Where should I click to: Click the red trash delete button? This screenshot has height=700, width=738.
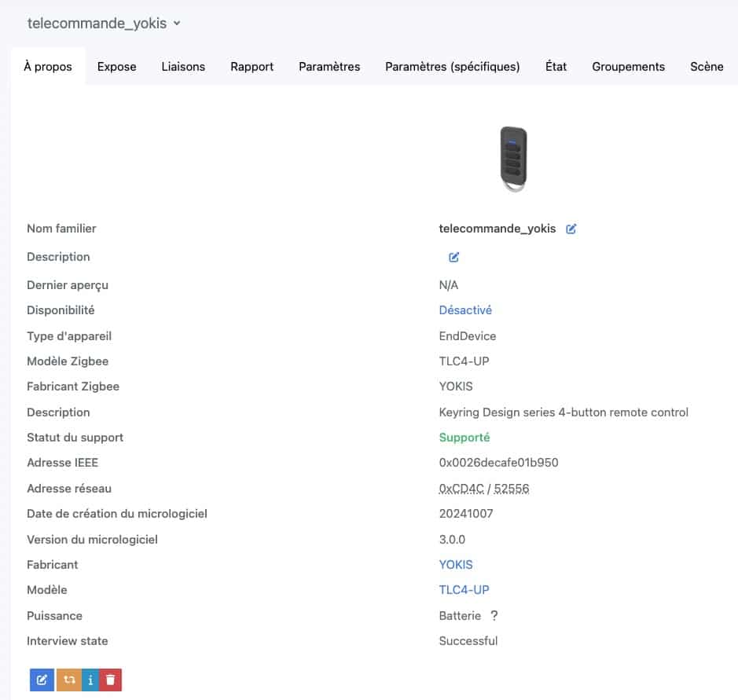(x=111, y=680)
